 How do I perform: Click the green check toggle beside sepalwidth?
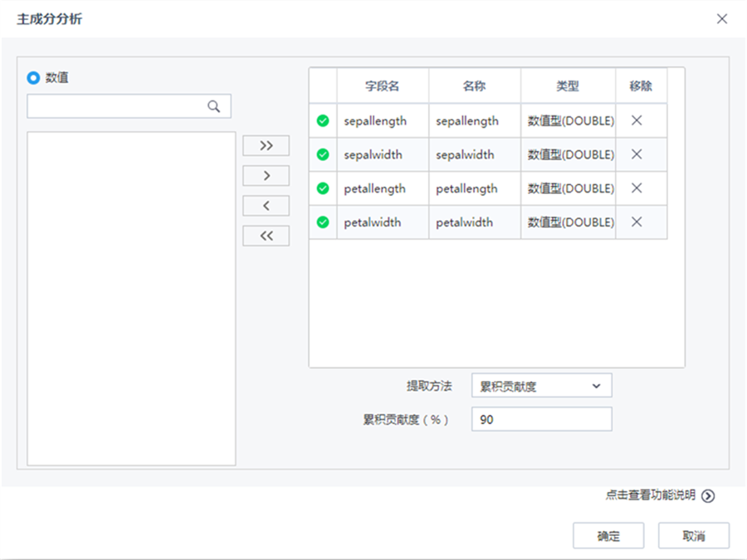pos(322,154)
